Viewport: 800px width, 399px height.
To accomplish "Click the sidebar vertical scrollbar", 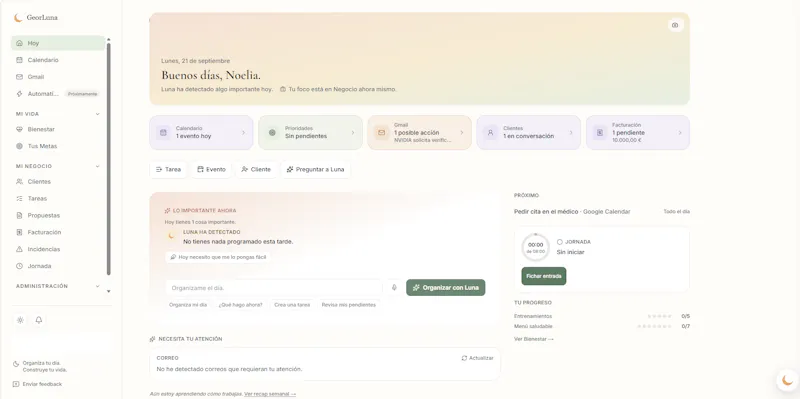I will pyautogui.click(x=108, y=158).
